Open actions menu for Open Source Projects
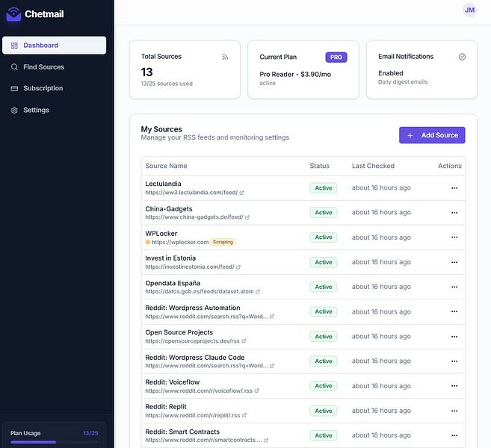This screenshot has height=448, width=491. (x=454, y=337)
